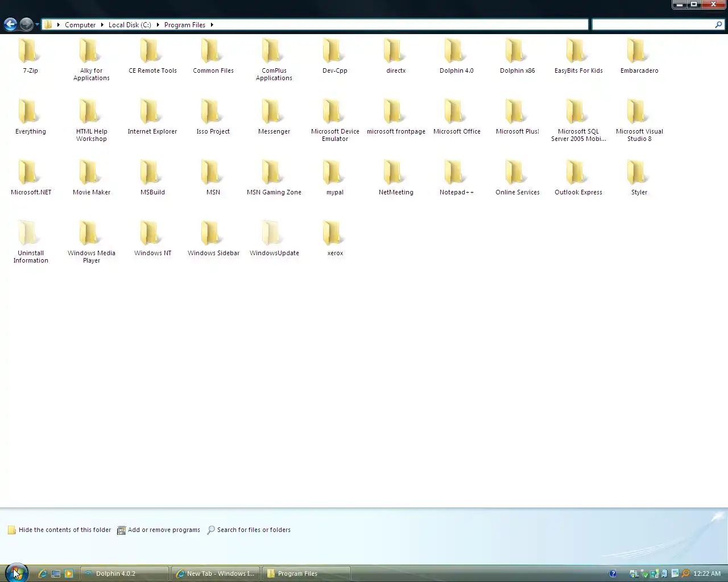Select the Microsoft.NET folder

tap(31, 177)
